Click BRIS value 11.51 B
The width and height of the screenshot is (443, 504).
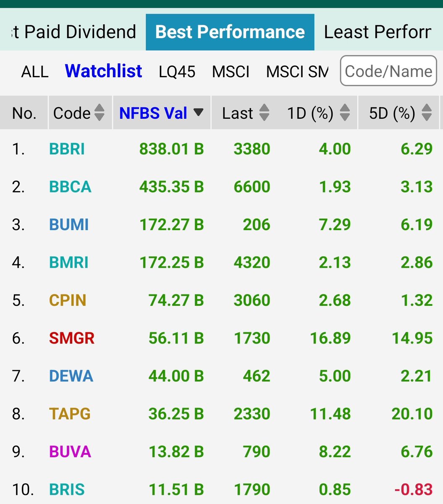tap(176, 489)
